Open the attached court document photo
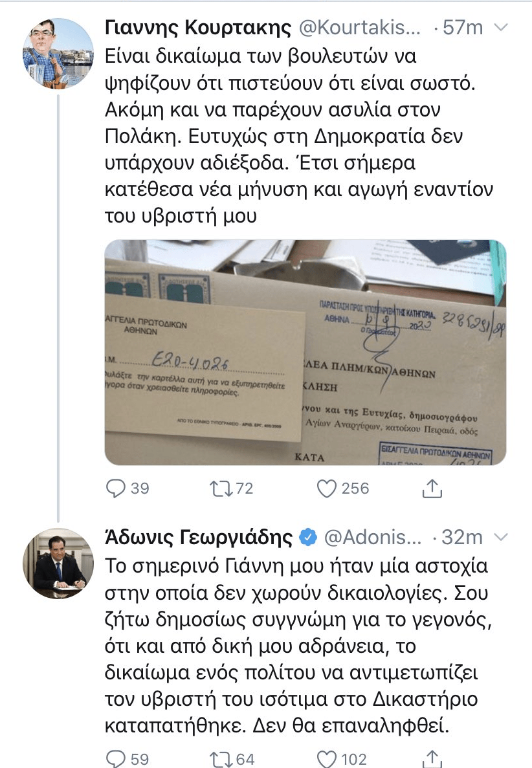The width and height of the screenshot is (532, 768). coord(305,352)
